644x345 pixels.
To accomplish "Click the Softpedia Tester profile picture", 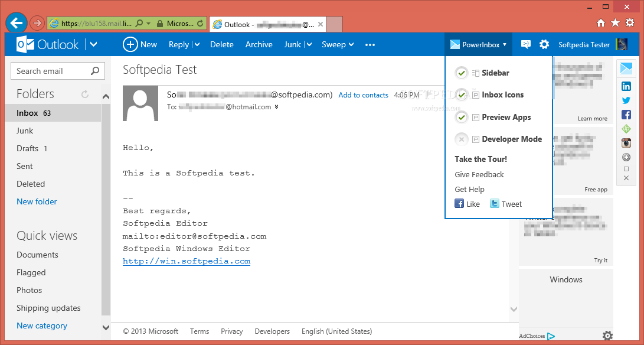I will coord(622,44).
